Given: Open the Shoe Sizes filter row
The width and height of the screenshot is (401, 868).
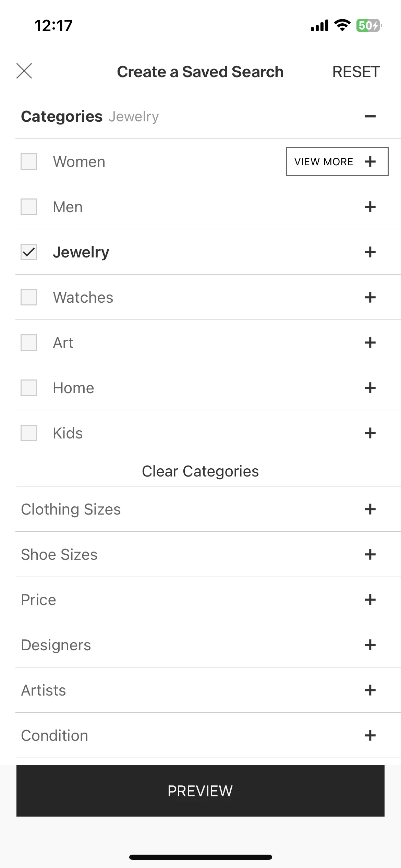Looking at the screenshot, I should 208,554.
